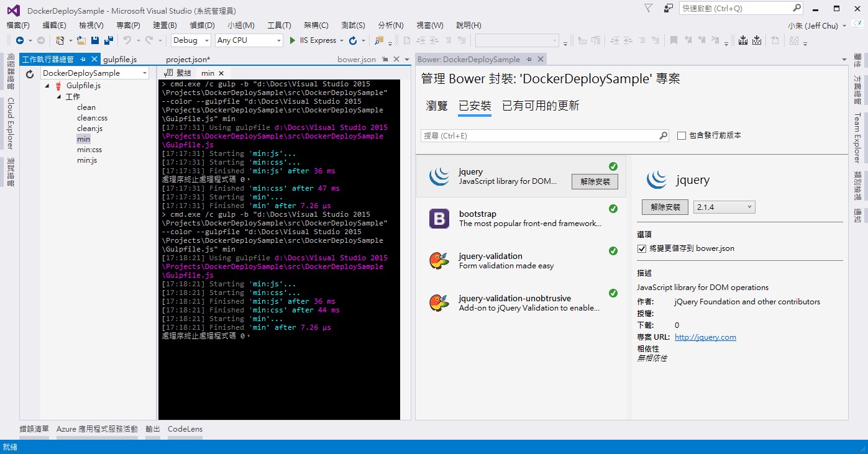Click the jquery-validation bird icon
Image resolution: width=868 pixels, height=454 pixels.
point(439,261)
